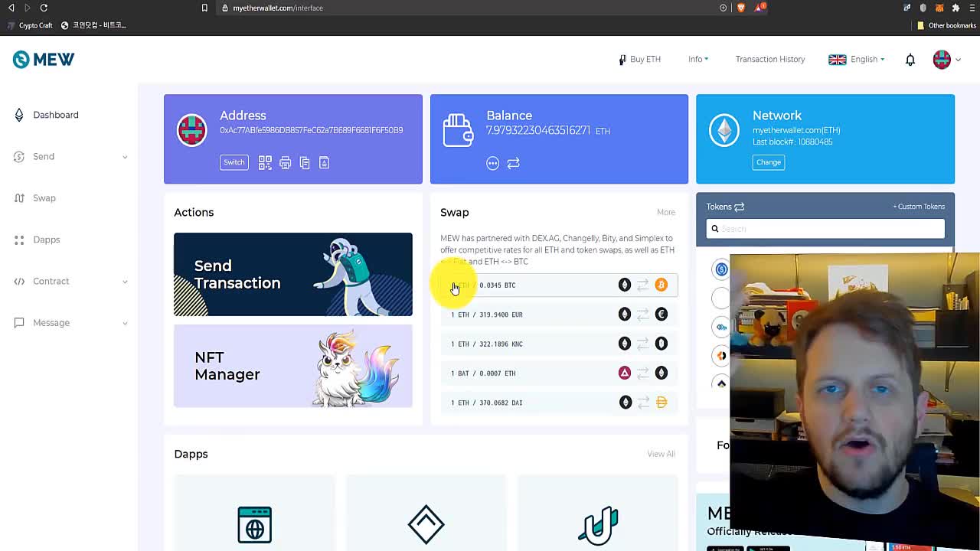Click the MEW logo
The image size is (980, 551).
click(x=44, y=59)
